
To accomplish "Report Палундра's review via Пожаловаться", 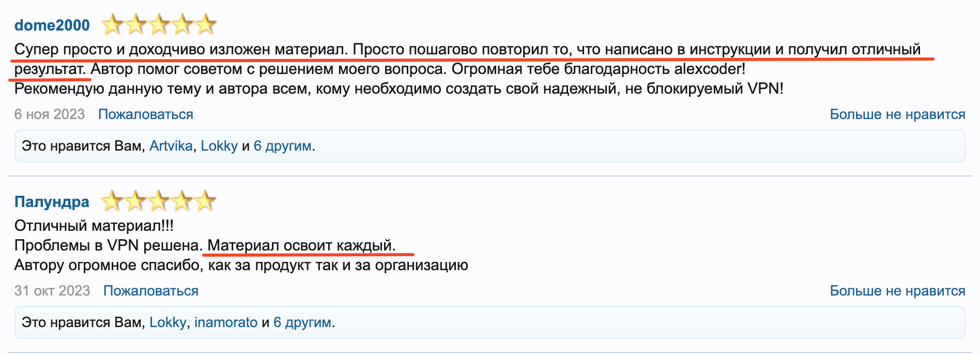I will point(151,291).
